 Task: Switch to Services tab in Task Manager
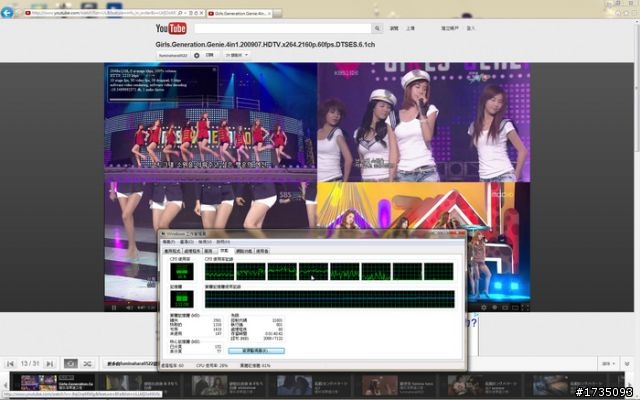tap(209, 251)
